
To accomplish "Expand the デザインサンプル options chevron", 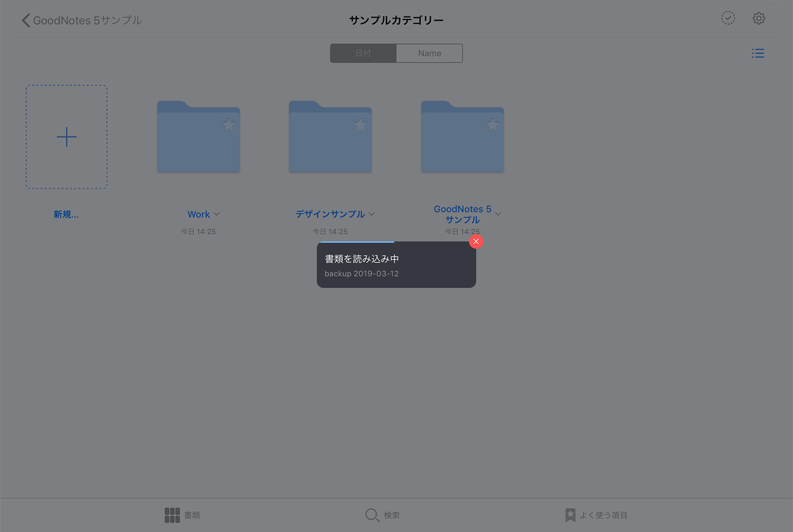I will [x=372, y=214].
